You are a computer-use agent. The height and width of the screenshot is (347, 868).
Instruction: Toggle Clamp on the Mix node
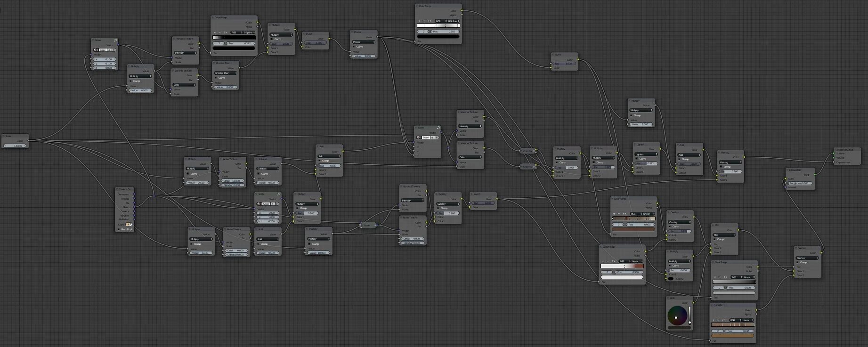pyautogui.click(x=715, y=240)
